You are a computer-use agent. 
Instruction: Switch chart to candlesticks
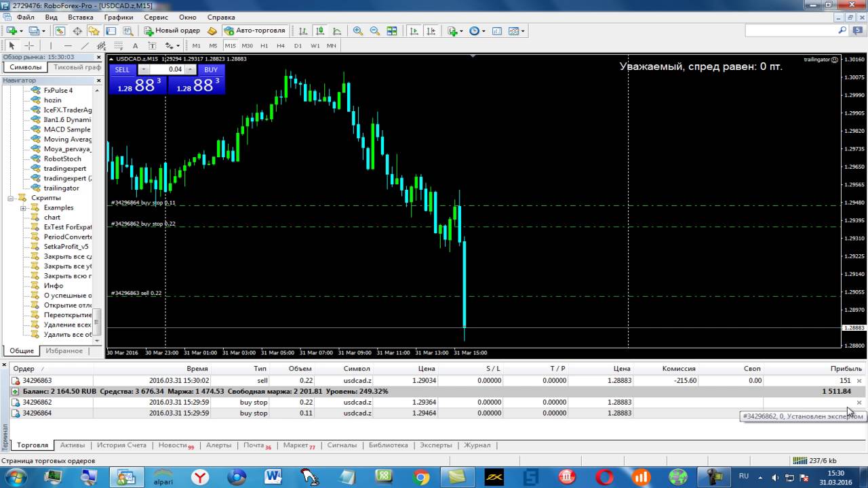(319, 31)
